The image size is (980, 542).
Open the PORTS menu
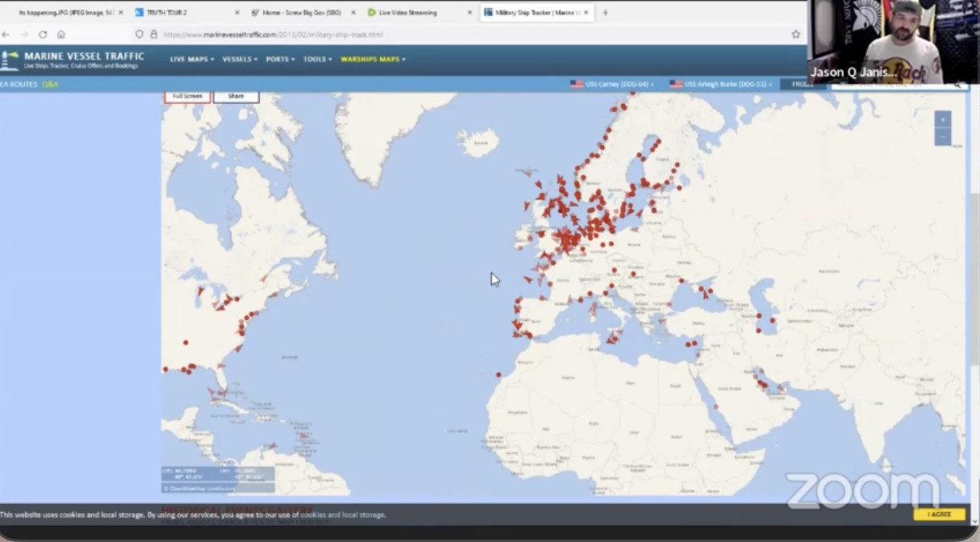coord(280,60)
